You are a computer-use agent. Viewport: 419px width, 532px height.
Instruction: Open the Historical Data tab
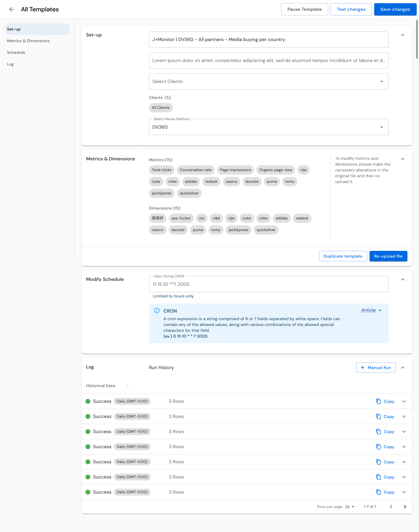[x=100, y=386]
